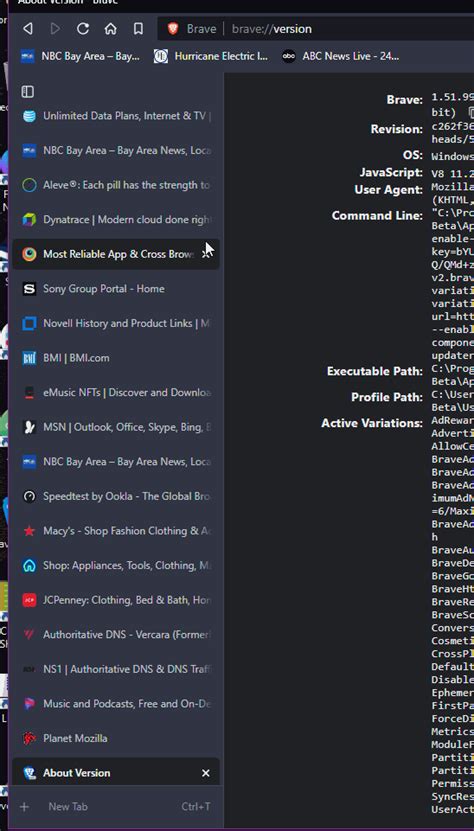The width and height of the screenshot is (474, 831).
Task: Click the New Tab button
Action: [116, 807]
